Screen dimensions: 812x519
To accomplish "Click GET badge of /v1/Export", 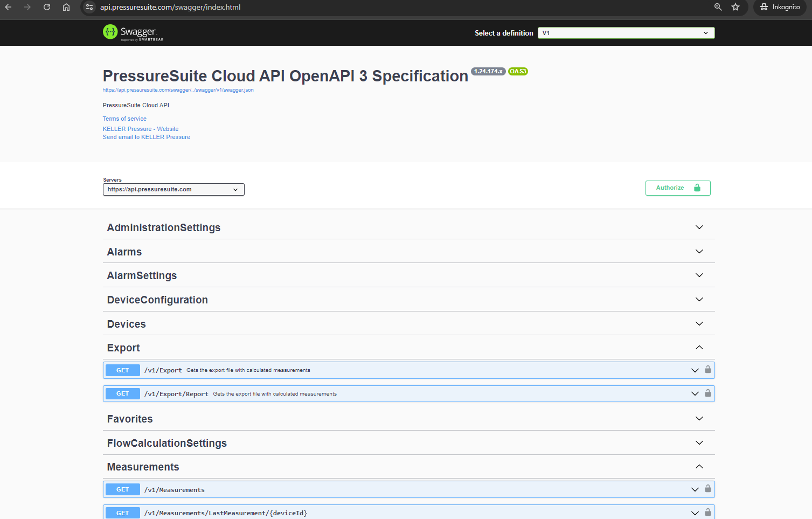I will (123, 370).
